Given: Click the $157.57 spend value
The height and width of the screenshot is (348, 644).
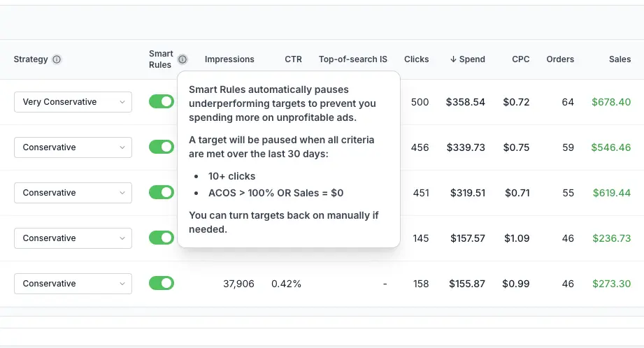Looking at the screenshot, I should point(468,238).
